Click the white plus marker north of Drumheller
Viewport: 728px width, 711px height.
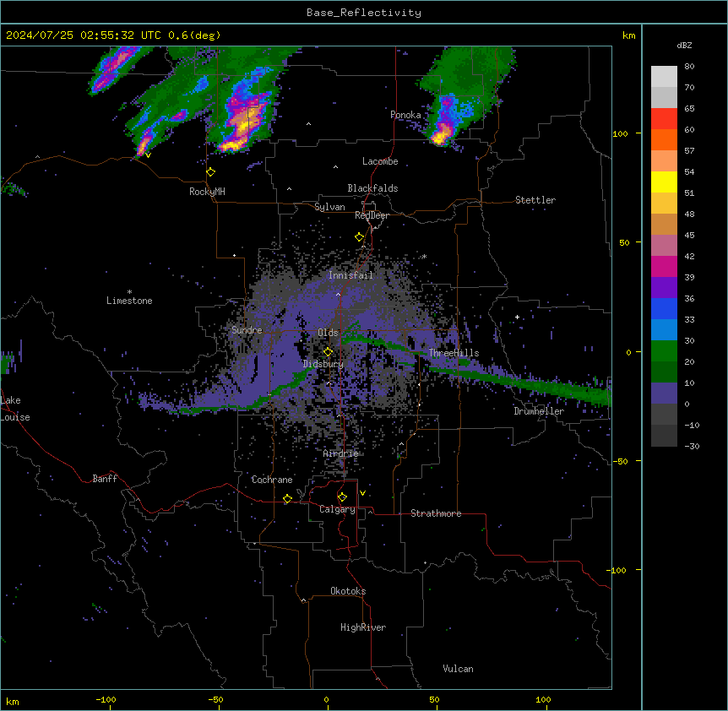pos(517,317)
